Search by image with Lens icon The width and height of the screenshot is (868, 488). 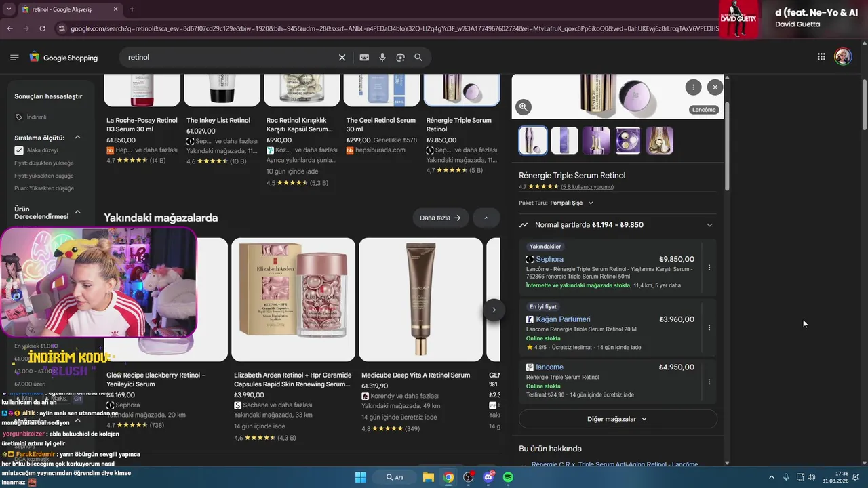coord(400,58)
